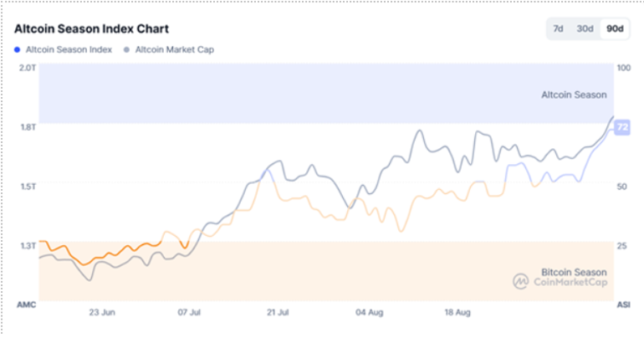Click the CoinMarketCap logo icon
644x338 pixels.
(523, 280)
